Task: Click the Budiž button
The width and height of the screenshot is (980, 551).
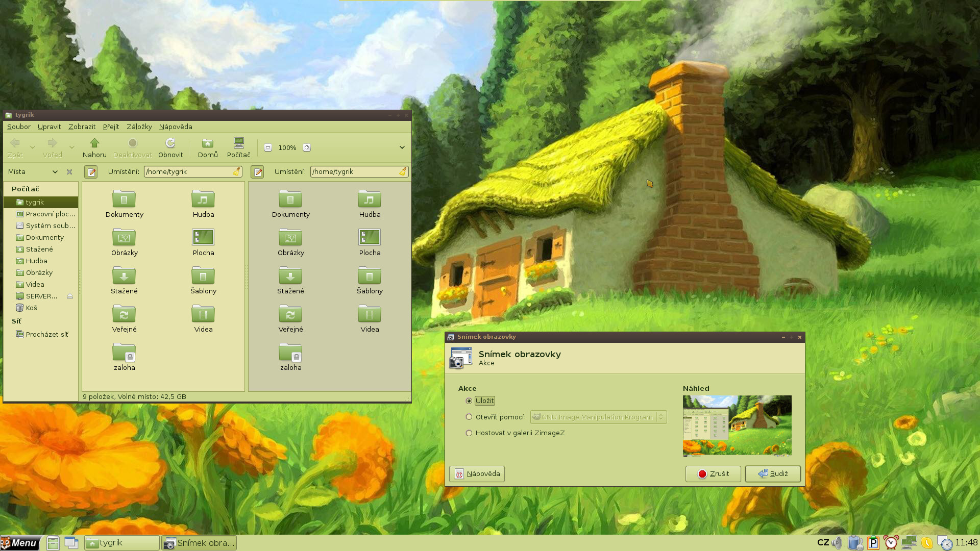Action: pos(773,473)
